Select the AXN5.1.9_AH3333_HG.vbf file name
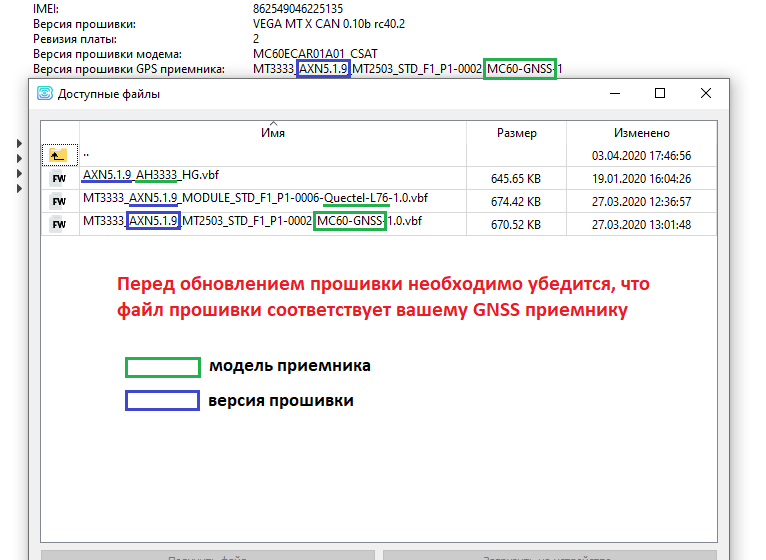The image size is (766, 560). [x=145, y=175]
